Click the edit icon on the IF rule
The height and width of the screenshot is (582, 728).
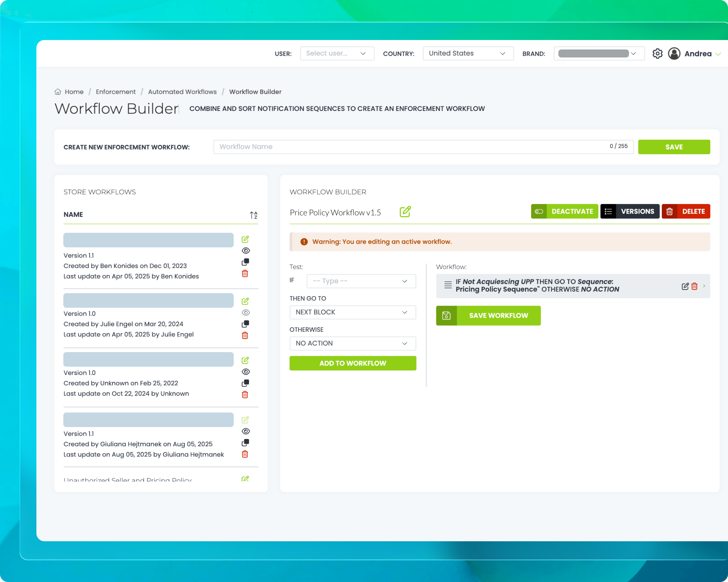click(685, 286)
